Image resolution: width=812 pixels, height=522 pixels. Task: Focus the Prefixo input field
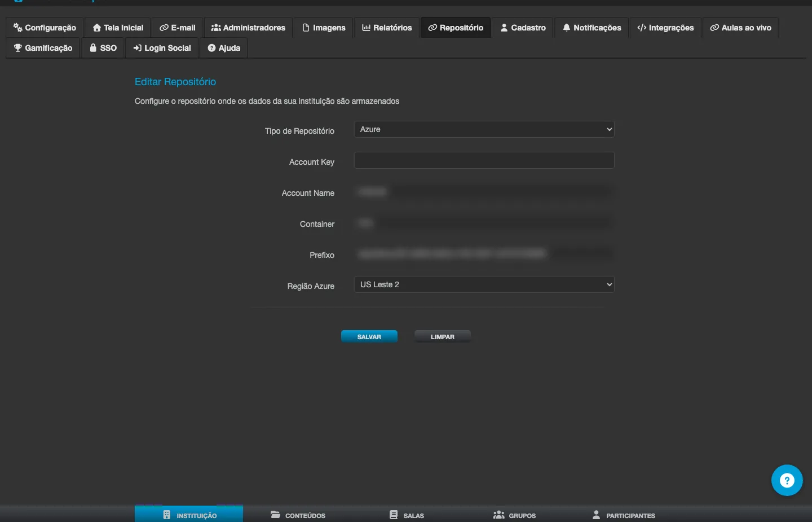tap(484, 254)
